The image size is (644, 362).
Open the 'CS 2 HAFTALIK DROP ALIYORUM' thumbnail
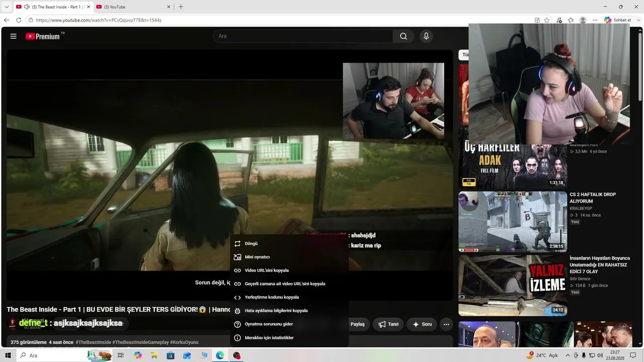click(513, 221)
